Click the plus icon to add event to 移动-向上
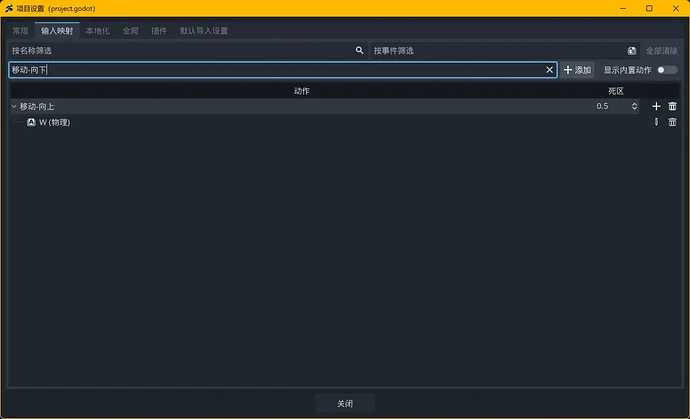690x419 pixels. 656,106
